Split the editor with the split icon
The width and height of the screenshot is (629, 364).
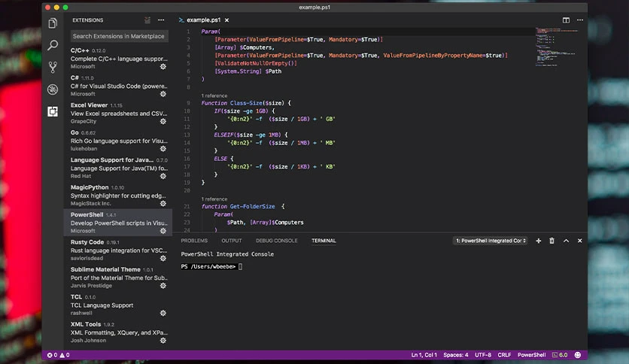566,20
